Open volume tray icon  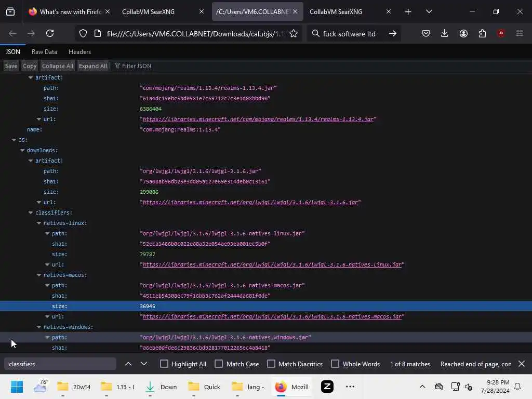coord(469,387)
